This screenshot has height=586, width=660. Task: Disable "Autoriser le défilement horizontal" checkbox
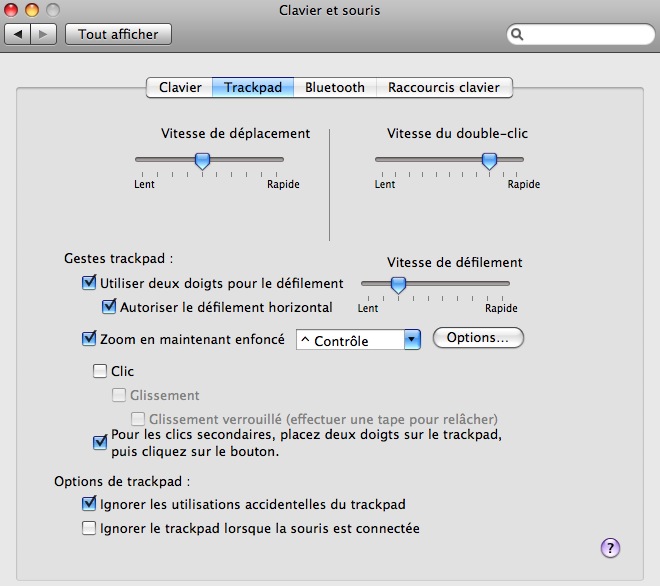pos(110,307)
